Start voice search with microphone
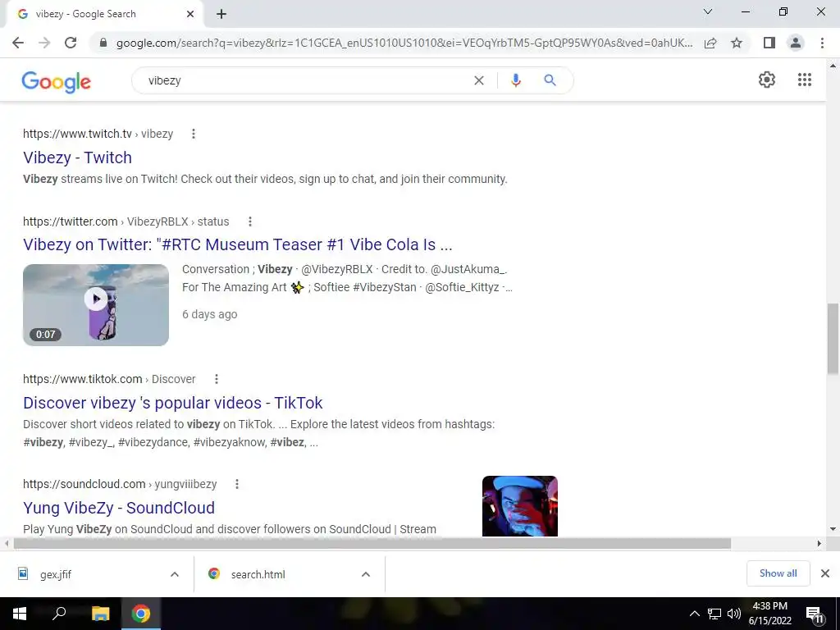 pyautogui.click(x=516, y=80)
